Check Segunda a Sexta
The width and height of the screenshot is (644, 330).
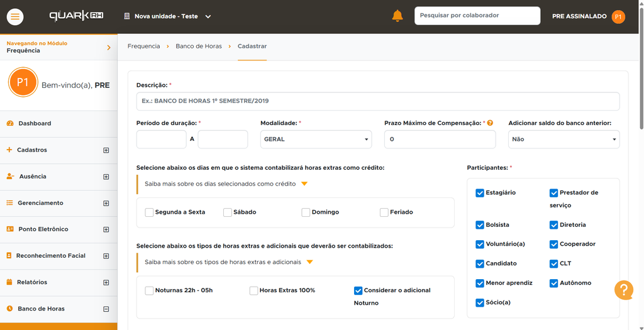(x=149, y=212)
